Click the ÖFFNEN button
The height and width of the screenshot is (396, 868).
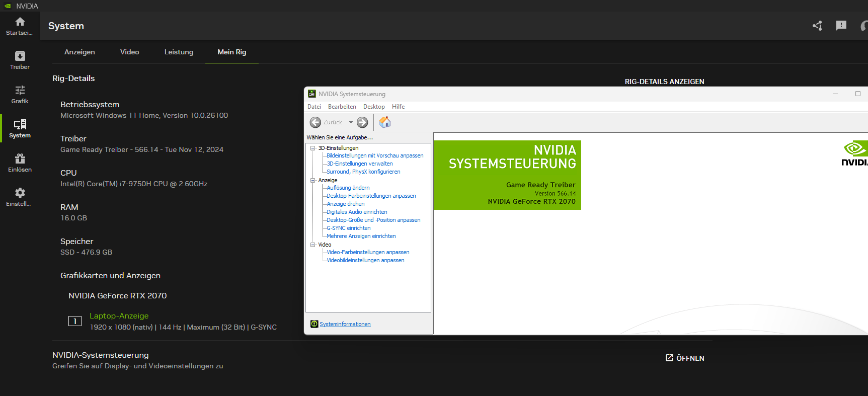click(685, 358)
